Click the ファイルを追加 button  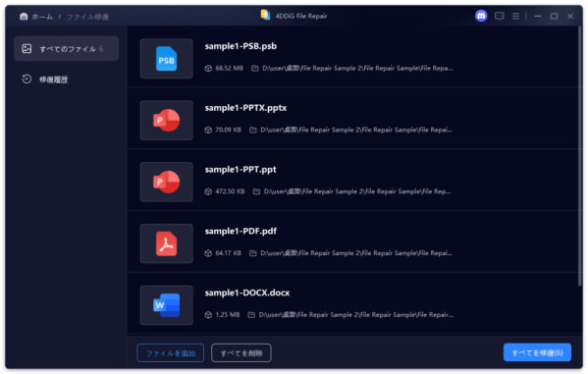[170, 353]
